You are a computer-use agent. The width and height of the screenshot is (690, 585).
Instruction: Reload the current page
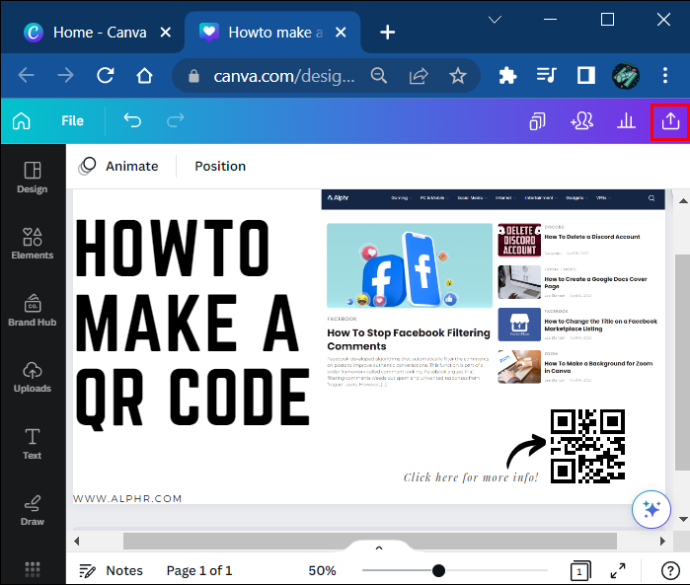[x=106, y=76]
